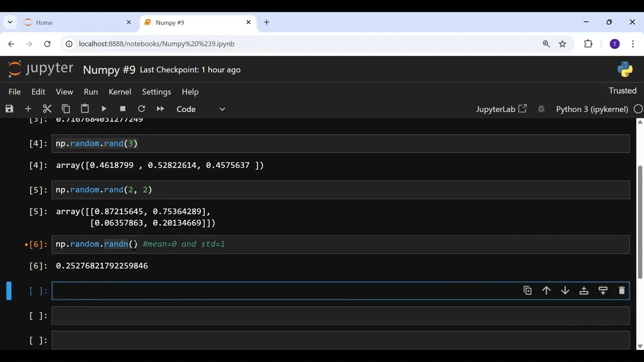The height and width of the screenshot is (362, 644).
Task: Open a new browser tab
Action: coord(267,22)
